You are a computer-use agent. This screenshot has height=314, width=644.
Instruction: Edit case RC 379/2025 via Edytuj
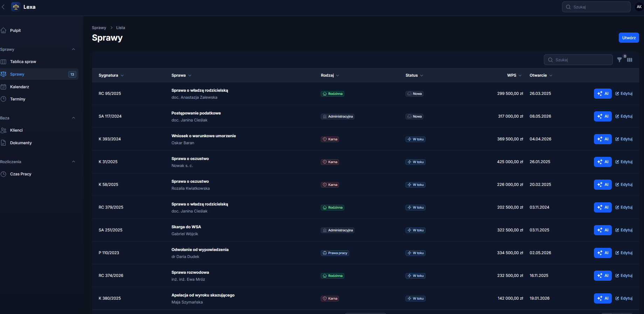[x=624, y=207]
